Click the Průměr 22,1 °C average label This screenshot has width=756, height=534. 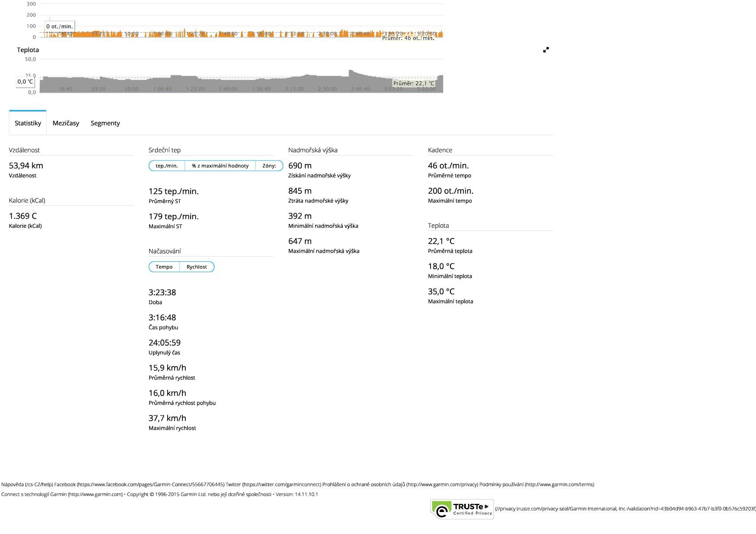pos(414,84)
